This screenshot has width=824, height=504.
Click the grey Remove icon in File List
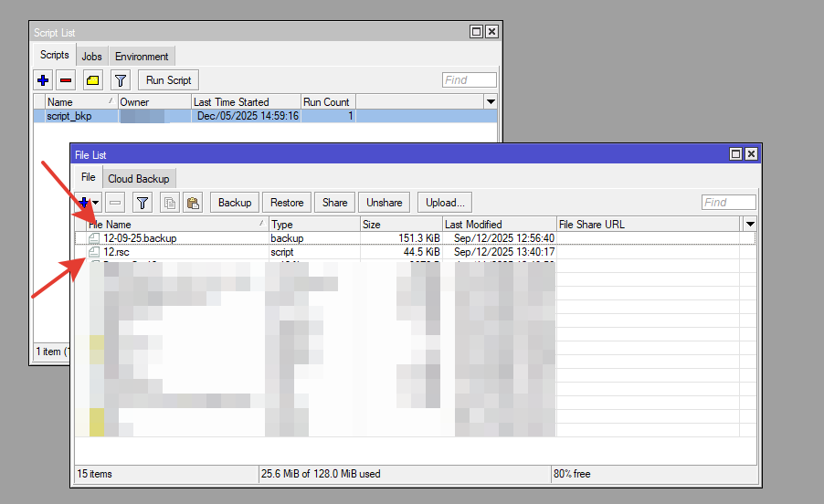pos(115,203)
